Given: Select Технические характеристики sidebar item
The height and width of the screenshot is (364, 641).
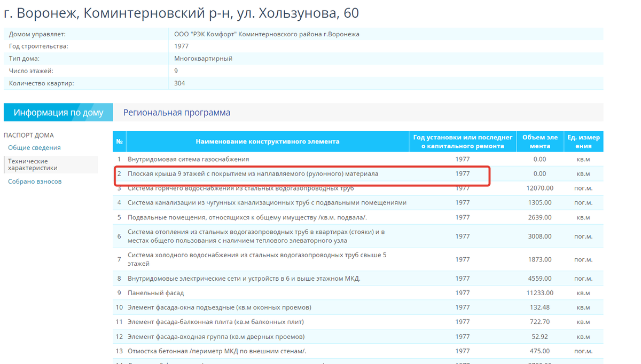Looking at the screenshot, I should (x=51, y=164).
